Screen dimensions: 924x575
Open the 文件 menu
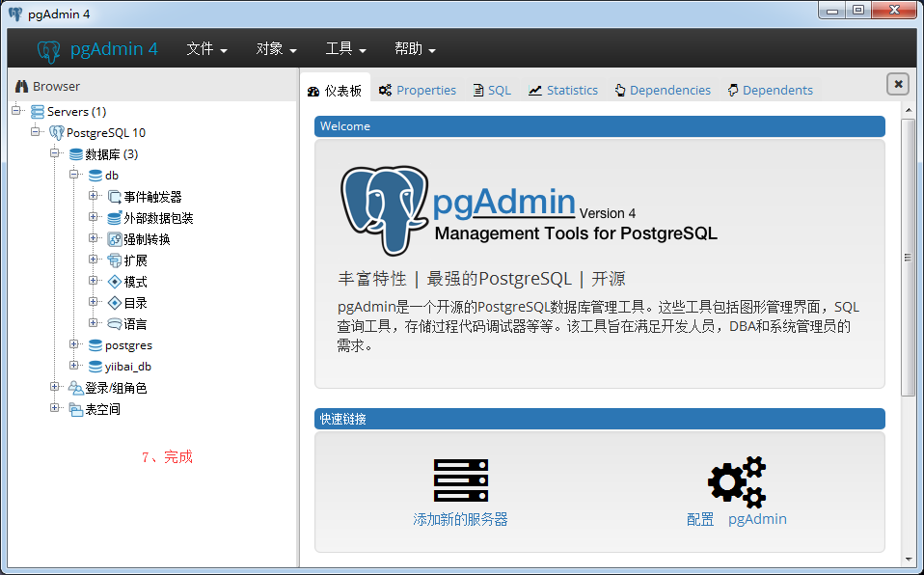click(x=206, y=49)
